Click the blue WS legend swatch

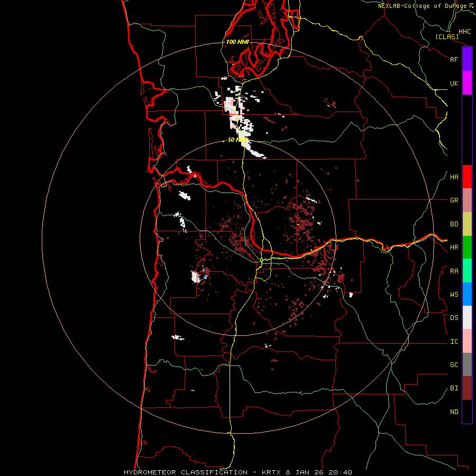[x=467, y=294]
